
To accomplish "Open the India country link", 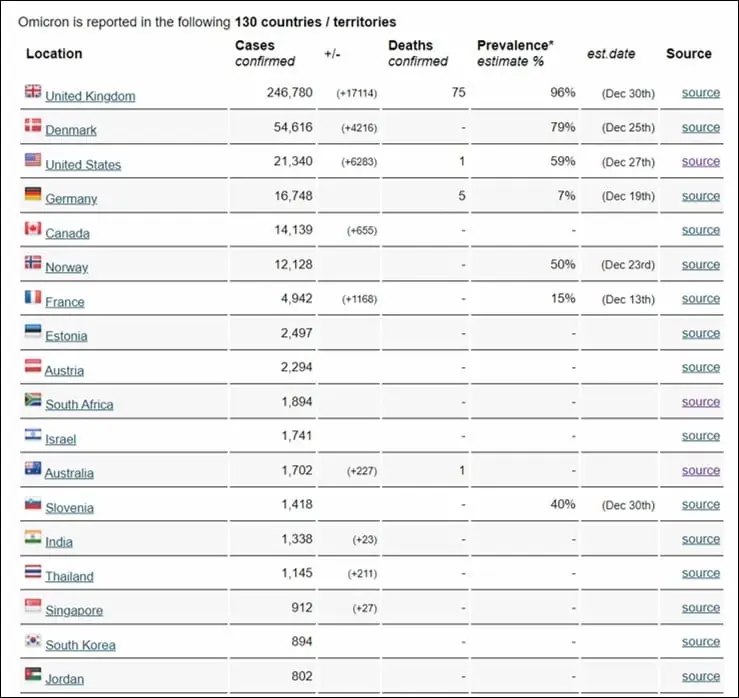I will pos(59,542).
